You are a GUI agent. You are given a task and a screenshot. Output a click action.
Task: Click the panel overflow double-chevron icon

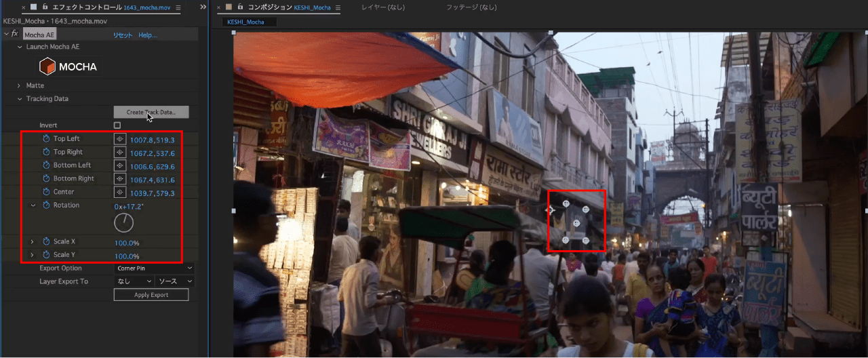[203, 7]
